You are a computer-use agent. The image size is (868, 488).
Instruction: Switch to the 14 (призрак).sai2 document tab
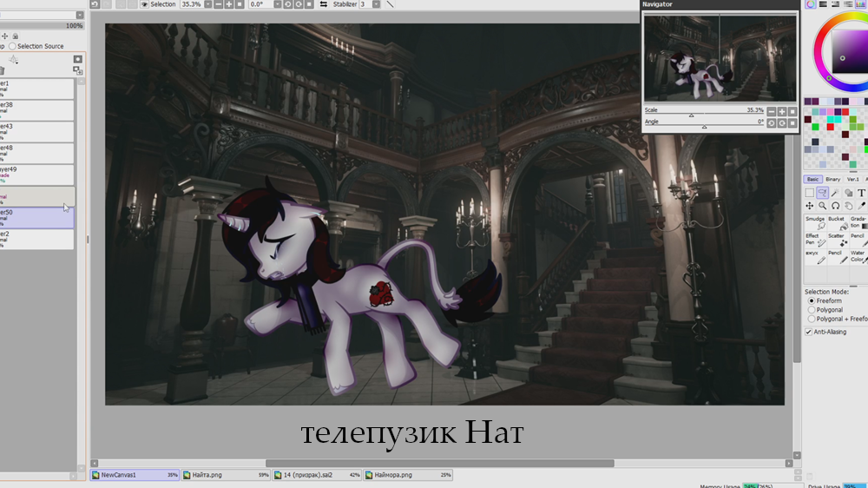(x=317, y=475)
